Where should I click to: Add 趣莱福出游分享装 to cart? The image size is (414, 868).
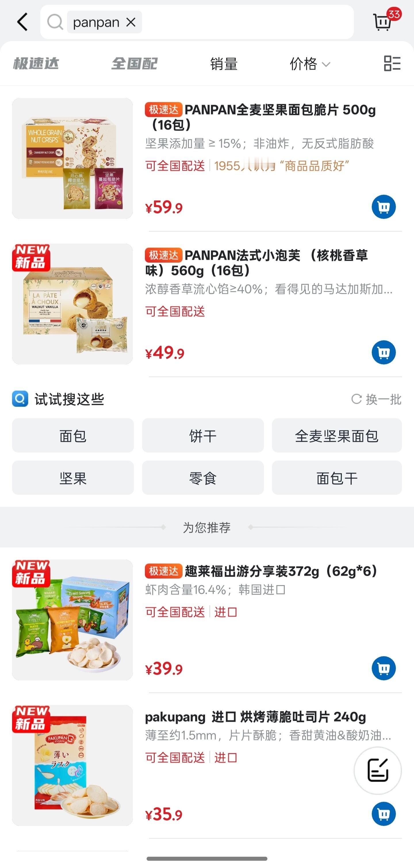[383, 668]
